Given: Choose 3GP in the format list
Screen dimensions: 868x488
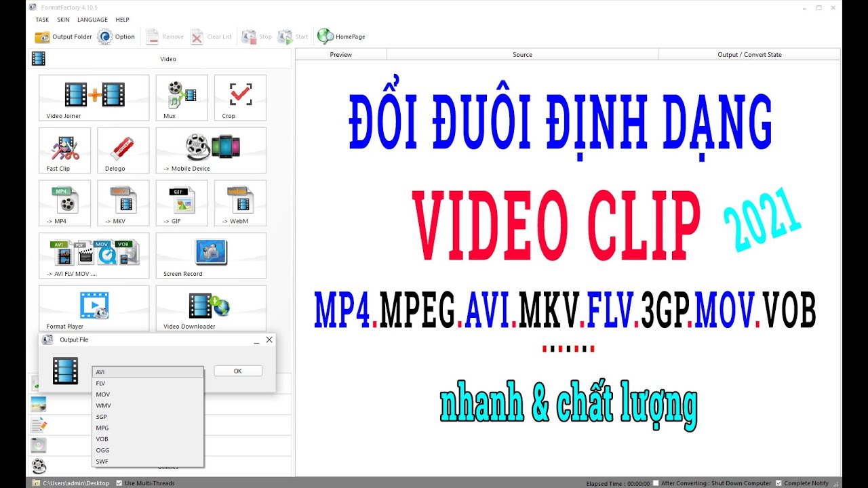Looking at the screenshot, I should (148, 417).
